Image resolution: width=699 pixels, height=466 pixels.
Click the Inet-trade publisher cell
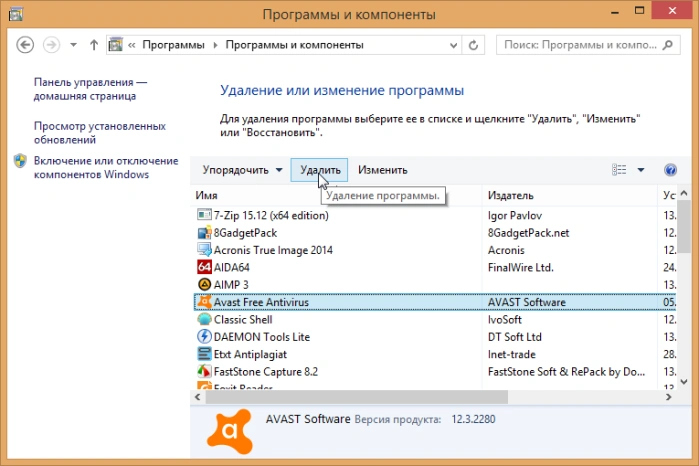[x=511, y=355]
